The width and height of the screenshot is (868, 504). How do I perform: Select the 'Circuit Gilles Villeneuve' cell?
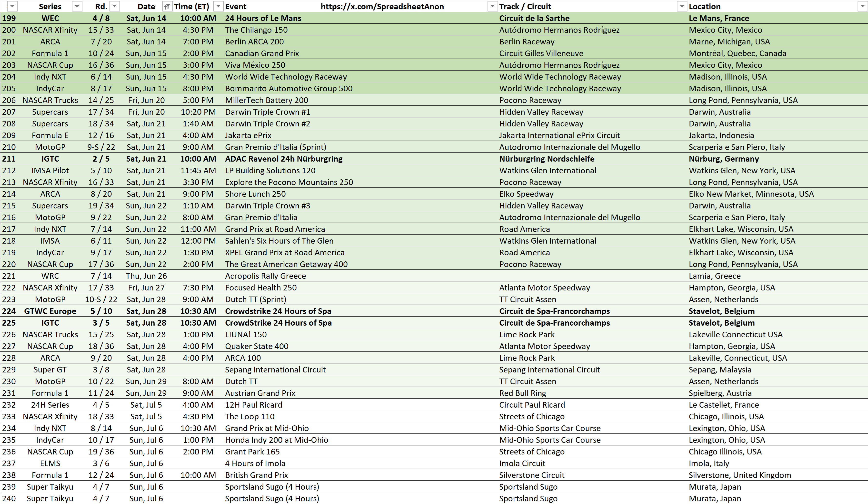point(541,53)
